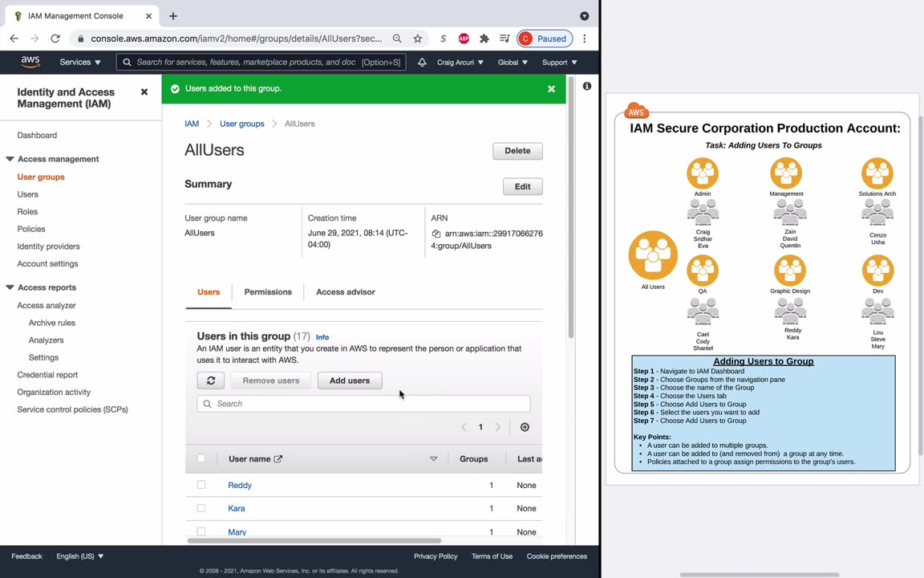Open the Support dropdown menu
The width and height of the screenshot is (924, 578).
coord(559,62)
